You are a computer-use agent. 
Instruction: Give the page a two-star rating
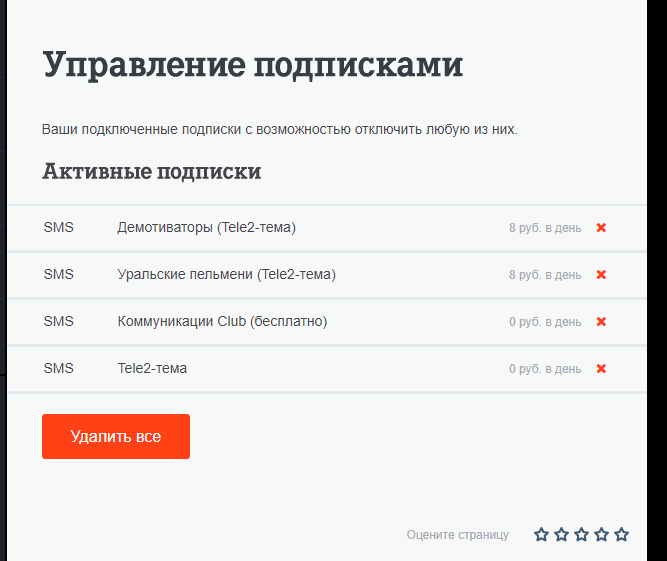click(561, 535)
